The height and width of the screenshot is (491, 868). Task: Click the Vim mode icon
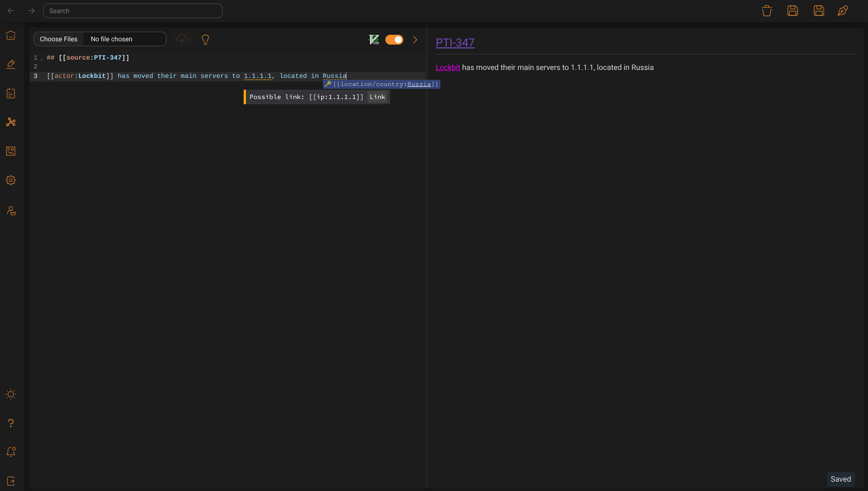coord(374,39)
